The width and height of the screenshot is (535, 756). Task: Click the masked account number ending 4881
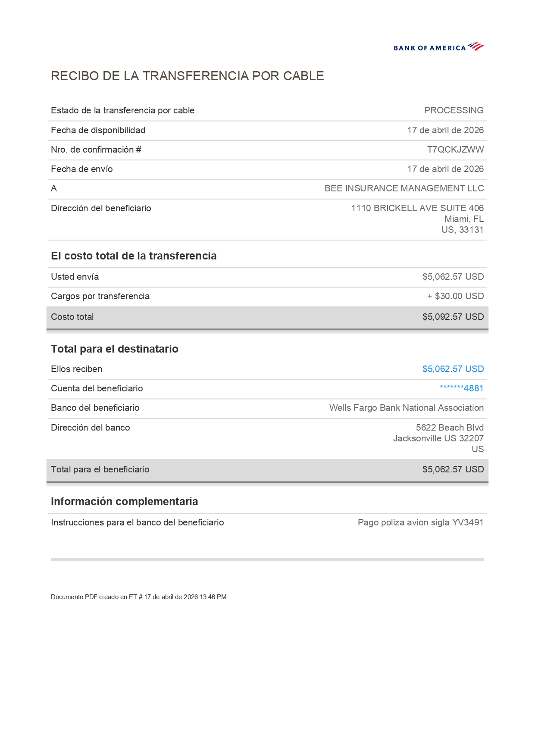click(x=461, y=388)
